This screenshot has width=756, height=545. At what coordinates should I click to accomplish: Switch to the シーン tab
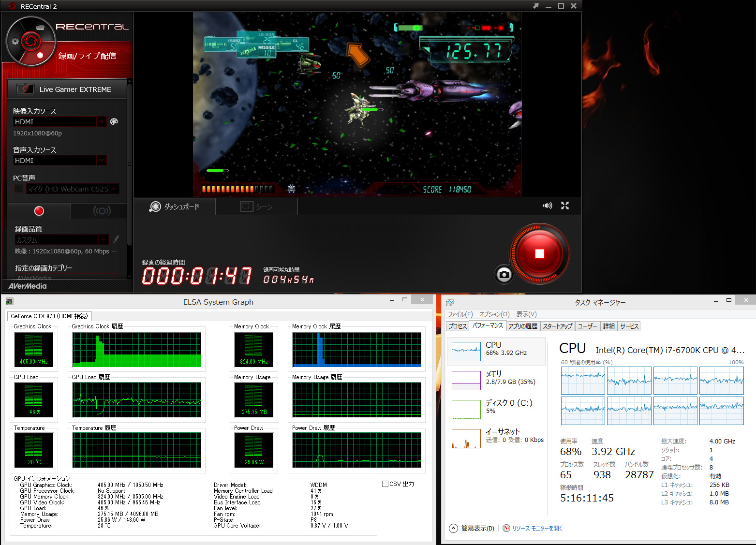[256, 206]
